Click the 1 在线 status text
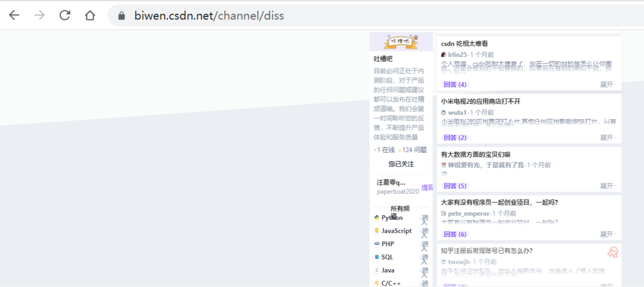Screen dimensions: 644x287 [x=386, y=150]
